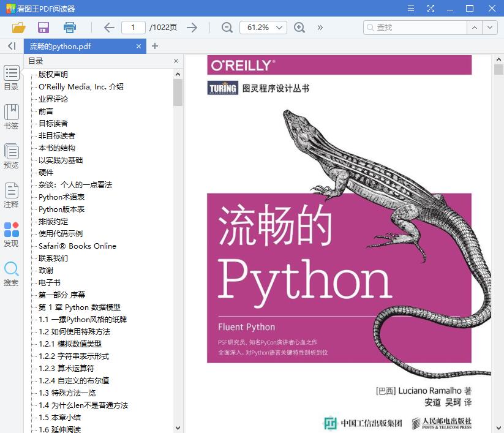Open outline entry 1.1 一摞Python风格的纸牌
This screenshot has height=433, width=504.
[x=83, y=320]
